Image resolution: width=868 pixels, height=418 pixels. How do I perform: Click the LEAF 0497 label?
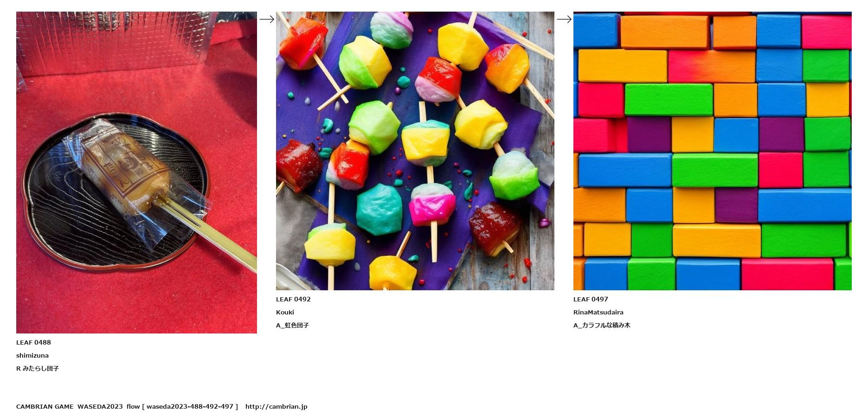point(591,299)
